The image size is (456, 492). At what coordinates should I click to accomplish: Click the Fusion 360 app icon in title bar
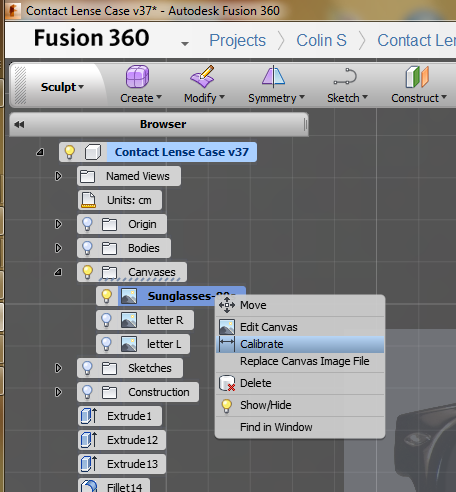pos(13,11)
